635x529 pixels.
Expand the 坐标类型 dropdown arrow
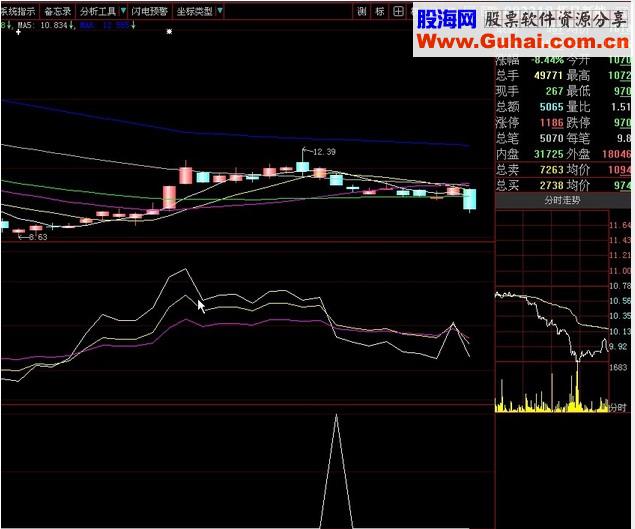click(x=220, y=11)
